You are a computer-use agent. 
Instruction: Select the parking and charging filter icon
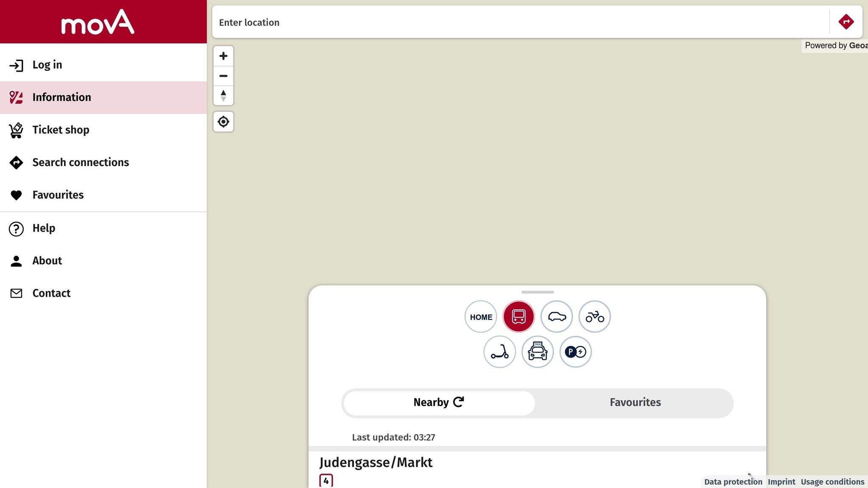coord(576,352)
